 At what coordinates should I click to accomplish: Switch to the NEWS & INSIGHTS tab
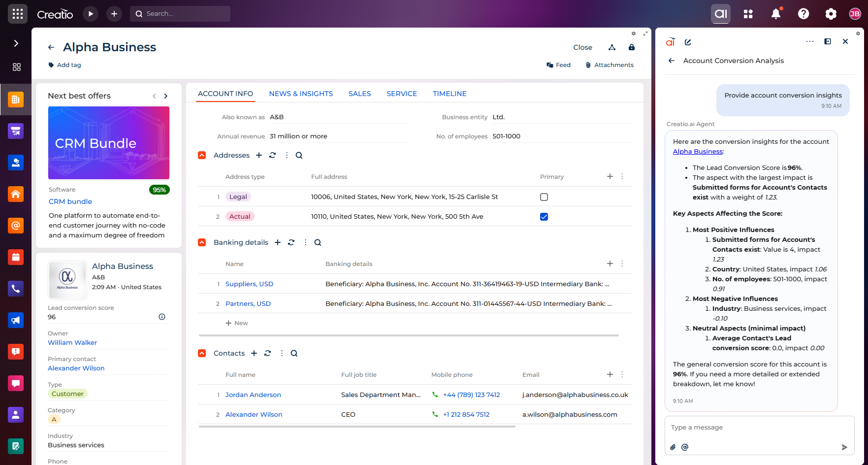[x=300, y=94]
